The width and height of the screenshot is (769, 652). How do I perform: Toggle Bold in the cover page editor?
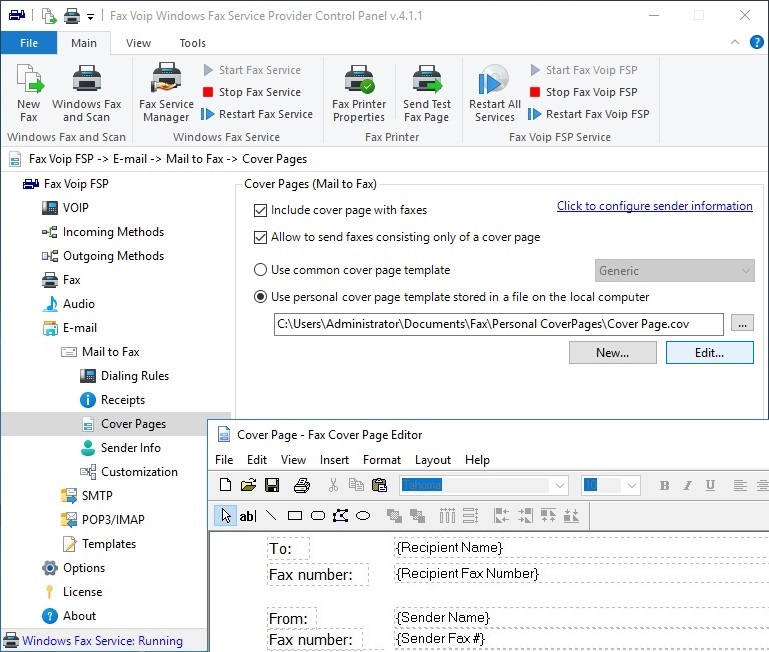click(x=665, y=486)
